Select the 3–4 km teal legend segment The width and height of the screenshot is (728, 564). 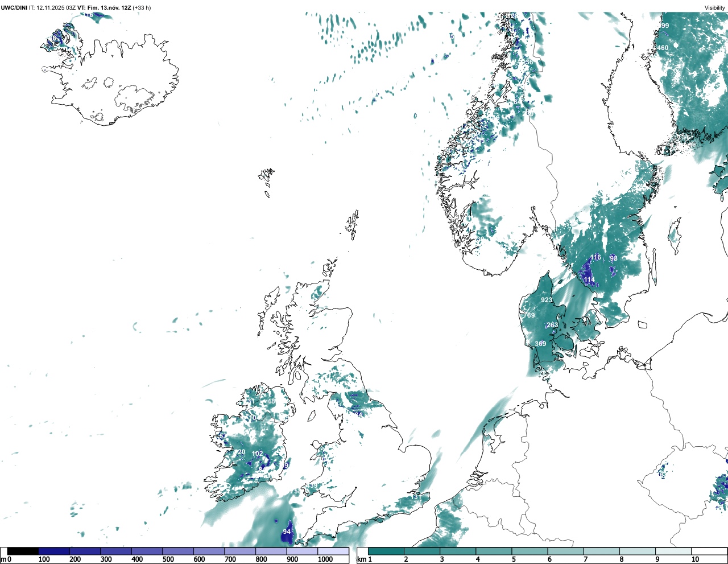tap(458, 551)
